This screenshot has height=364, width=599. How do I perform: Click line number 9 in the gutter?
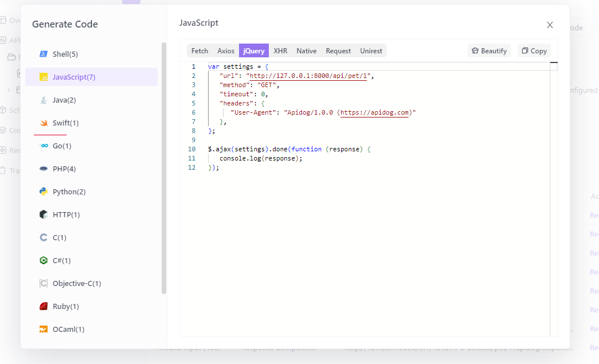click(x=194, y=140)
